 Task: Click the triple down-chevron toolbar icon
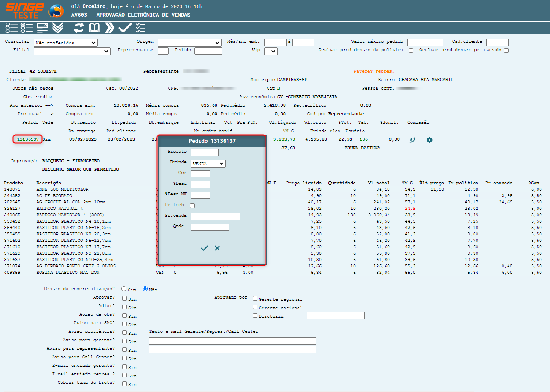point(58,28)
